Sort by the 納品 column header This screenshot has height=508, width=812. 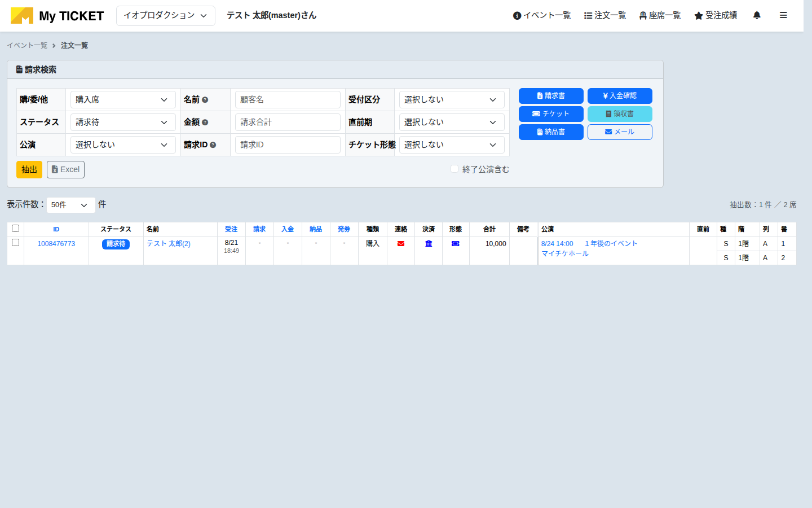tap(316, 229)
